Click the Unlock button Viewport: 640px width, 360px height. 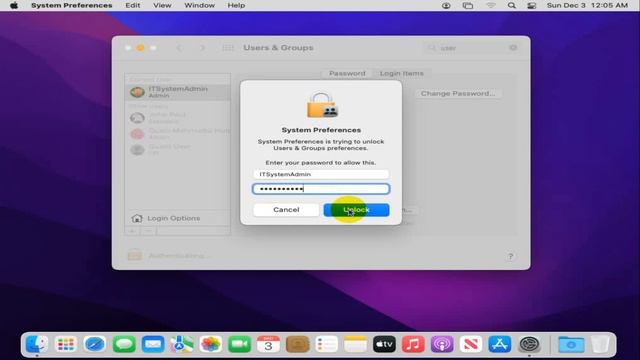[x=356, y=210]
